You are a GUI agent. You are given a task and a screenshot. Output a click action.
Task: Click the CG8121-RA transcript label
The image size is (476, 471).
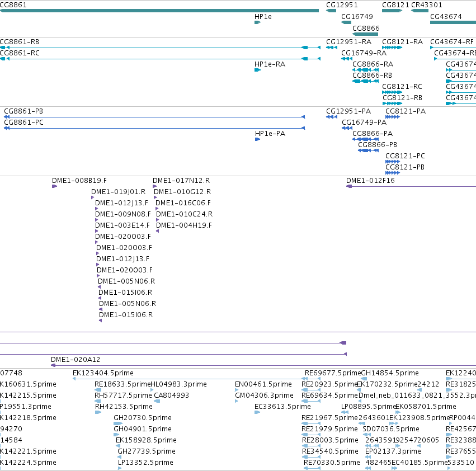pyautogui.click(x=402, y=42)
